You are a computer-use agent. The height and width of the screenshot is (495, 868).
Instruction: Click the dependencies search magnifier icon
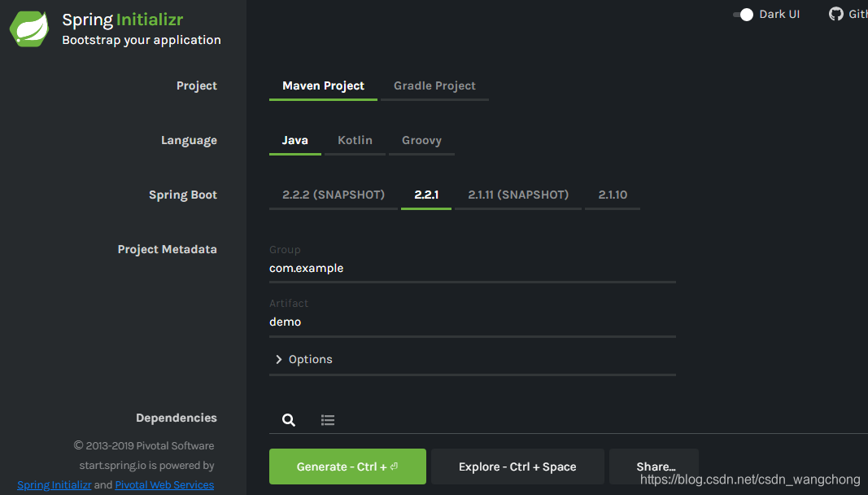click(x=289, y=419)
